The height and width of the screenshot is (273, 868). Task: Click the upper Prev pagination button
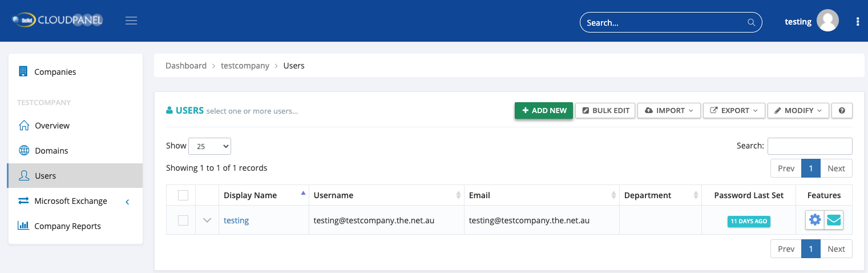pos(786,168)
